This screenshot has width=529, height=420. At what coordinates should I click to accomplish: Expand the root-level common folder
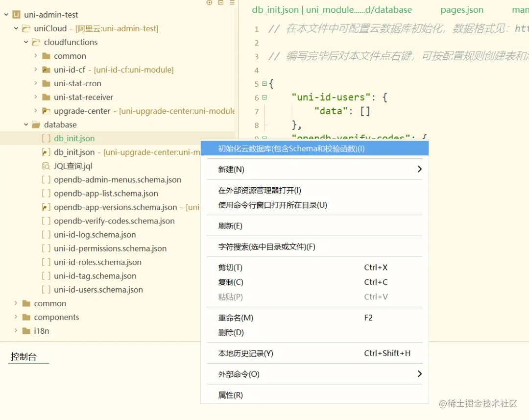tap(16, 303)
